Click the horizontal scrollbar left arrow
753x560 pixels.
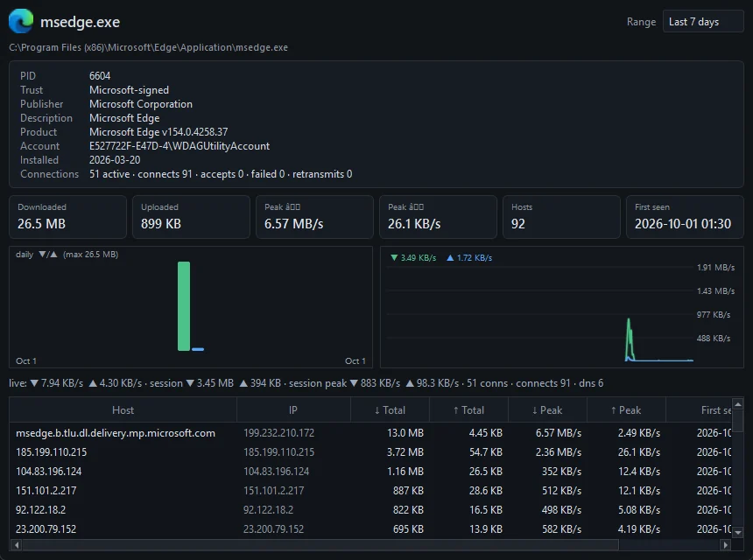(x=16, y=544)
